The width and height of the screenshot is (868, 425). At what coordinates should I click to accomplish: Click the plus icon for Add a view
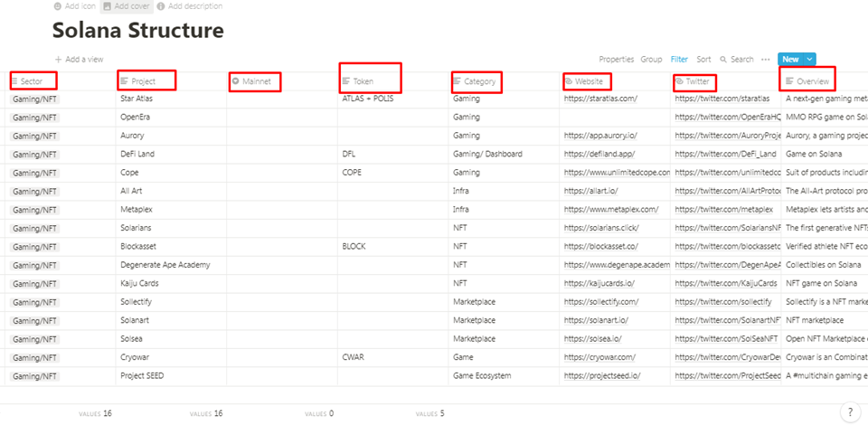(58, 59)
